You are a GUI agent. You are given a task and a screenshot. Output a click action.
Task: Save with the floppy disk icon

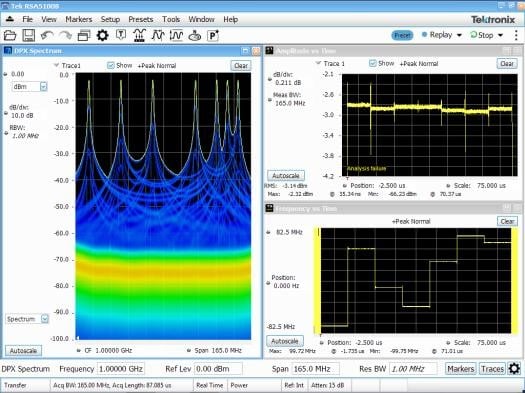point(29,35)
